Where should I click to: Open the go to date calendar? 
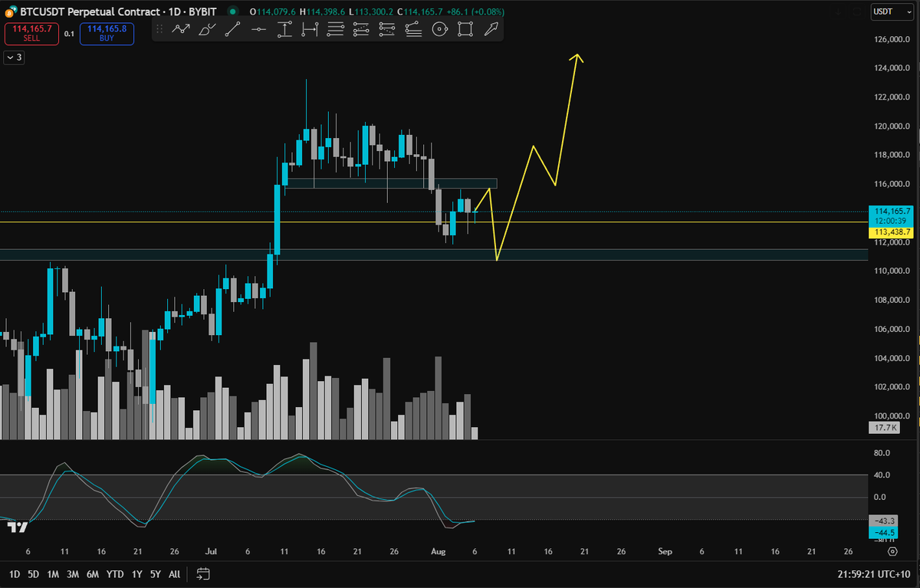pyautogui.click(x=203, y=573)
